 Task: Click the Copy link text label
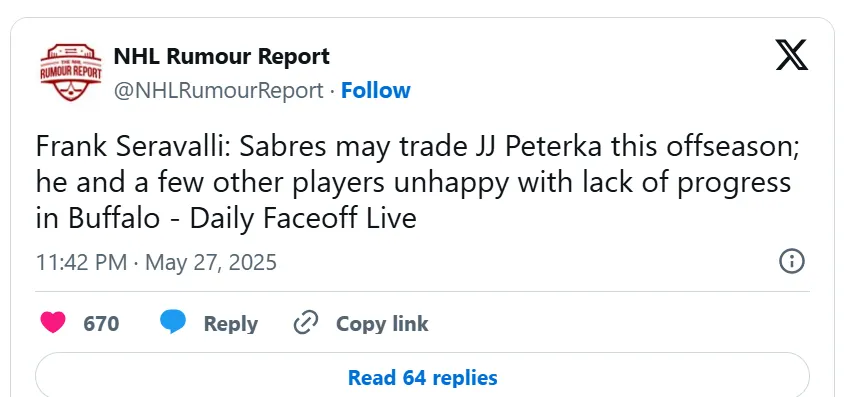coord(382,324)
